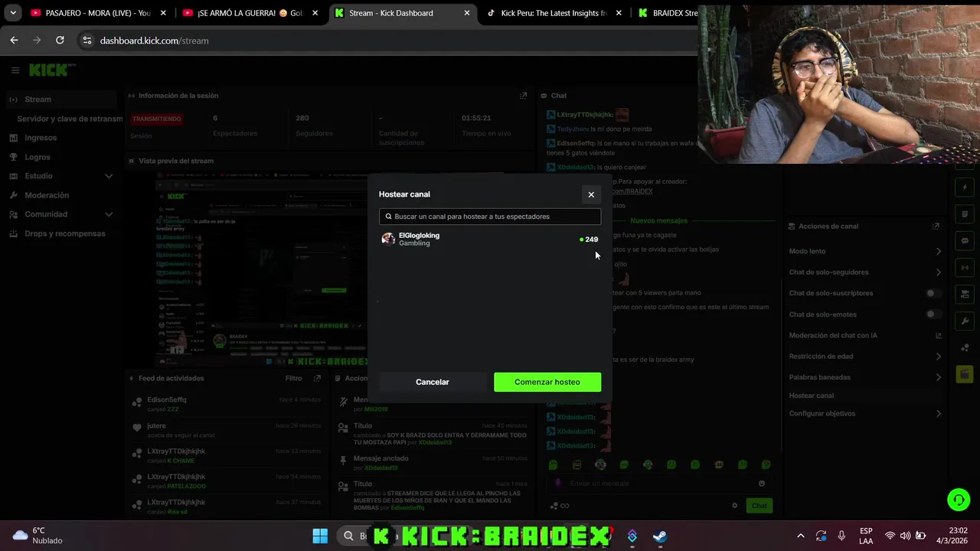The width and height of the screenshot is (980, 551).
Task: Open the browser tab list dropdown
Action: pyautogui.click(x=13, y=13)
